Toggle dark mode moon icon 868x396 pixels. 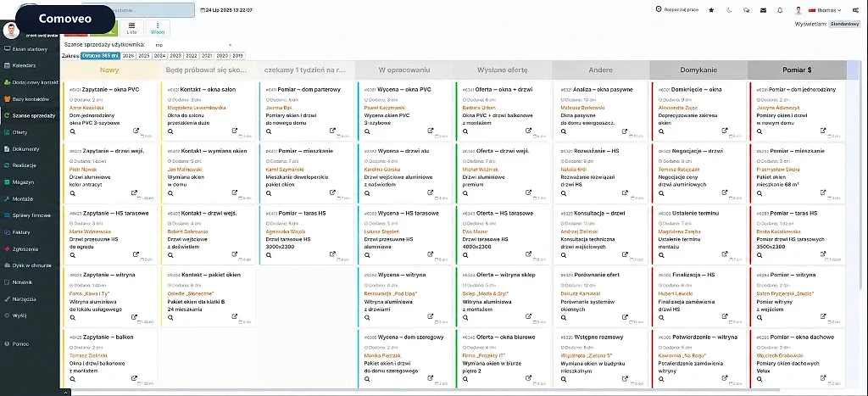click(x=729, y=10)
